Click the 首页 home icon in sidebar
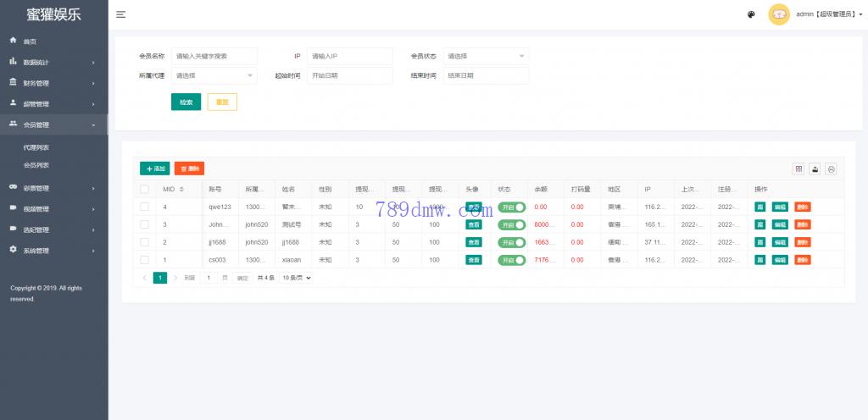Viewport: 868px width, 420px height. [x=14, y=41]
